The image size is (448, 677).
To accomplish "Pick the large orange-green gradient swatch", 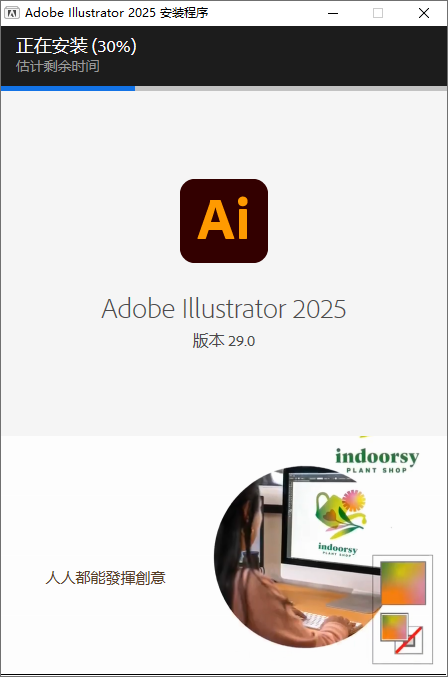I will click(403, 582).
